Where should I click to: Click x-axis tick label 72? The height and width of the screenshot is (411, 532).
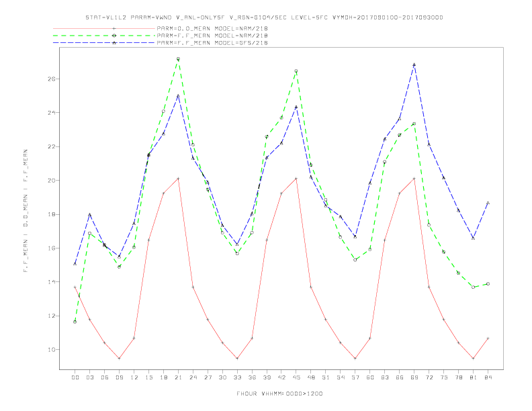pos(429,377)
